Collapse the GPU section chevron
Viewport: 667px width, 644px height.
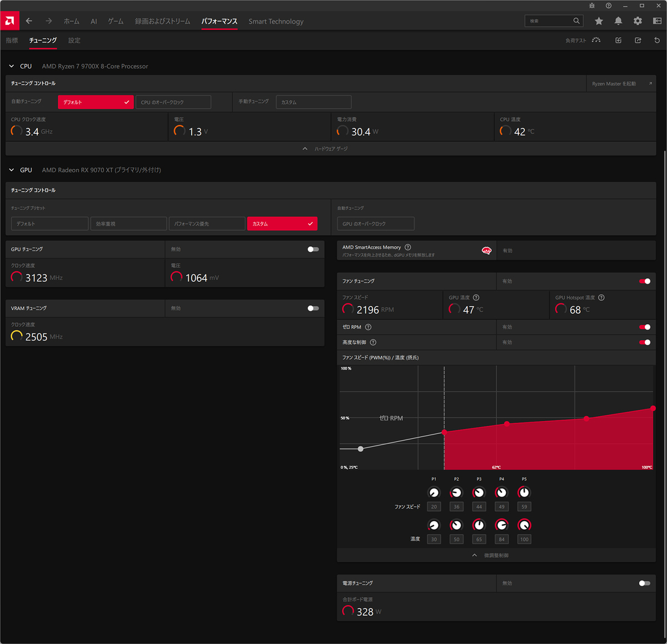(11, 170)
